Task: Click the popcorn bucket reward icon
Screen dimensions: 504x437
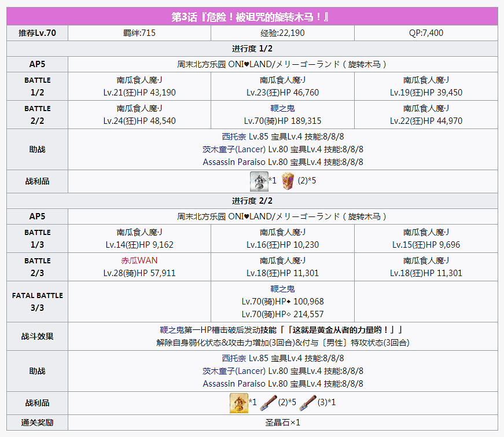Action: tap(288, 181)
